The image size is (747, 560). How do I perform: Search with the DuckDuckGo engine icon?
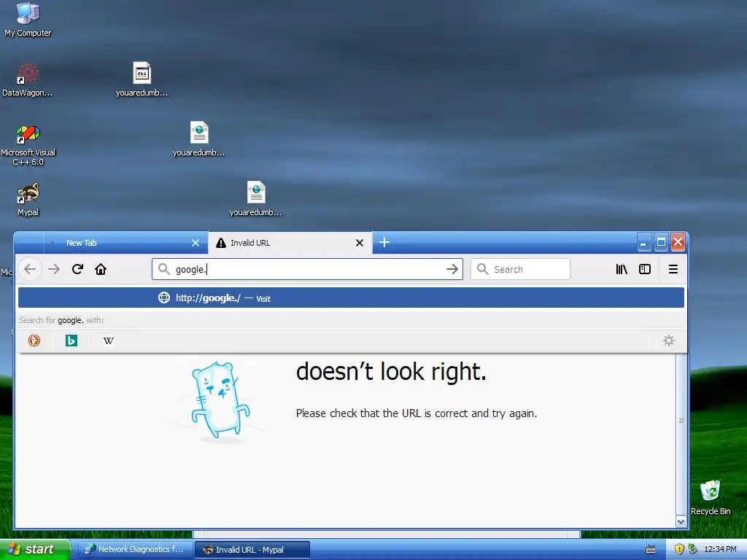click(34, 341)
